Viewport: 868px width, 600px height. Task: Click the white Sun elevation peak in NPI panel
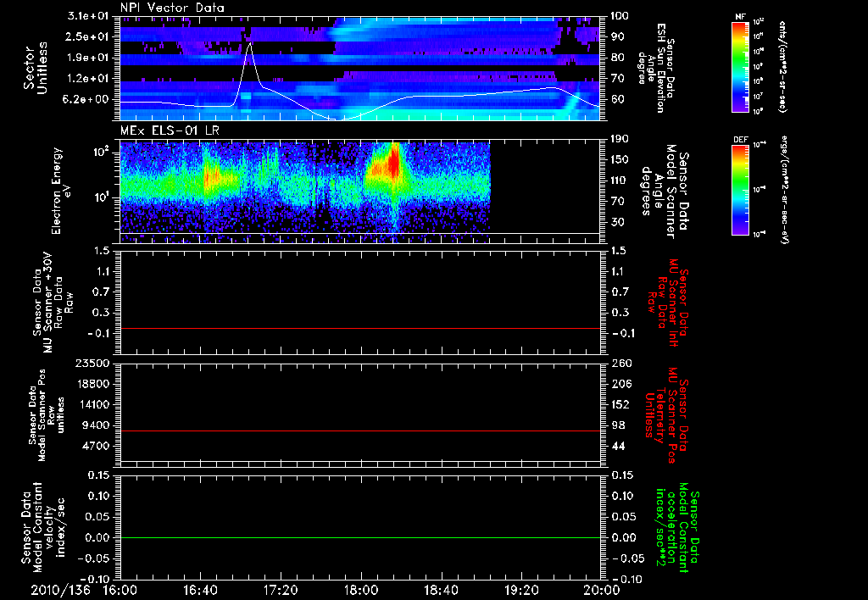(250, 44)
